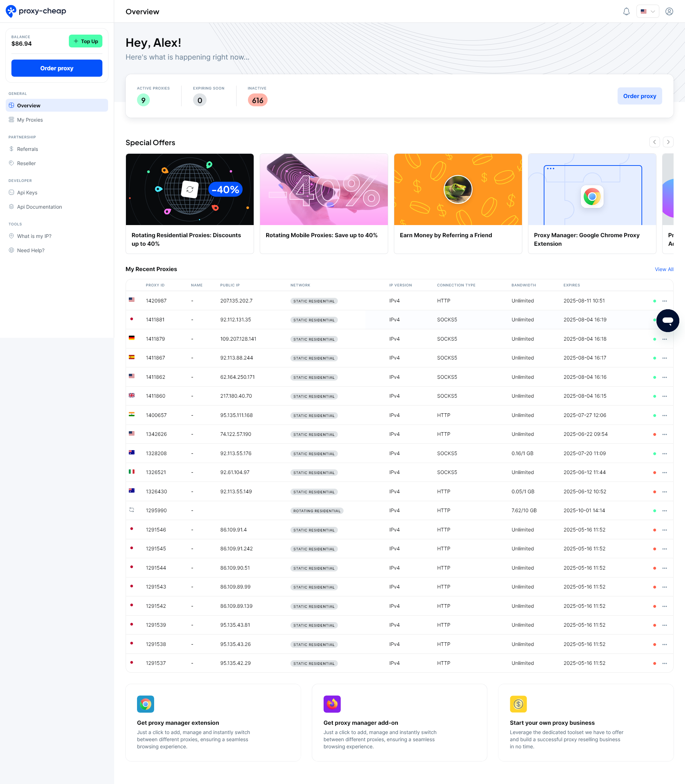
Task: Click the notification bell icon
Action: coord(626,11)
